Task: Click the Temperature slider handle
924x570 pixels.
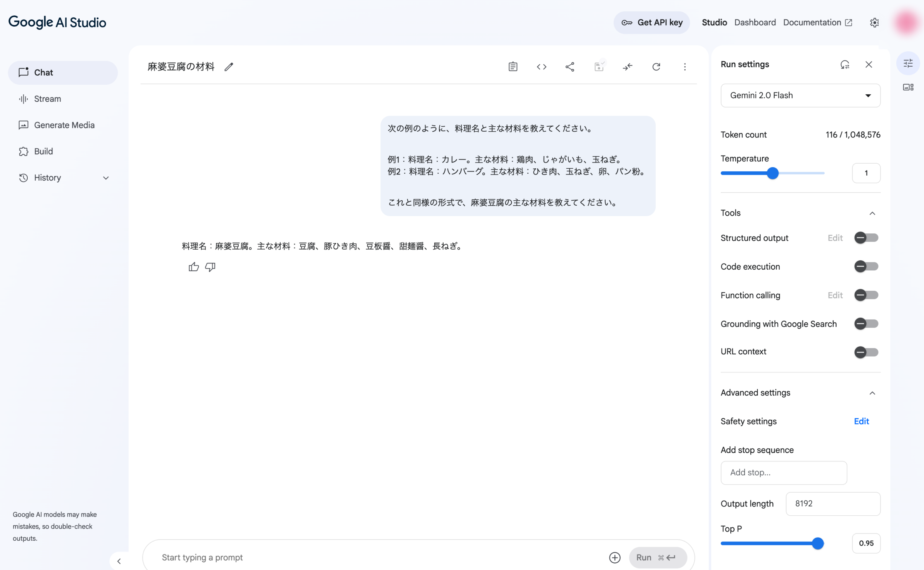Action: [x=772, y=173]
